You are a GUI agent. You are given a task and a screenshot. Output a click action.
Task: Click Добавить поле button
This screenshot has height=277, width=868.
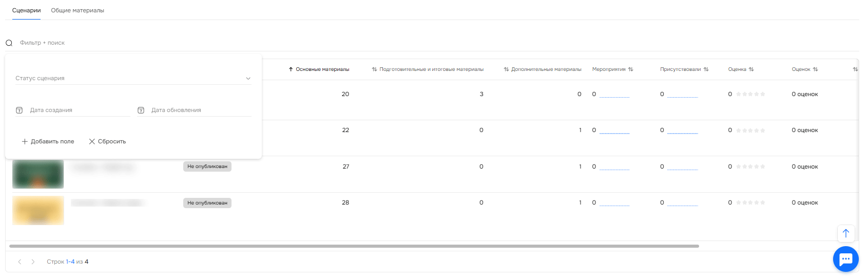(x=48, y=142)
